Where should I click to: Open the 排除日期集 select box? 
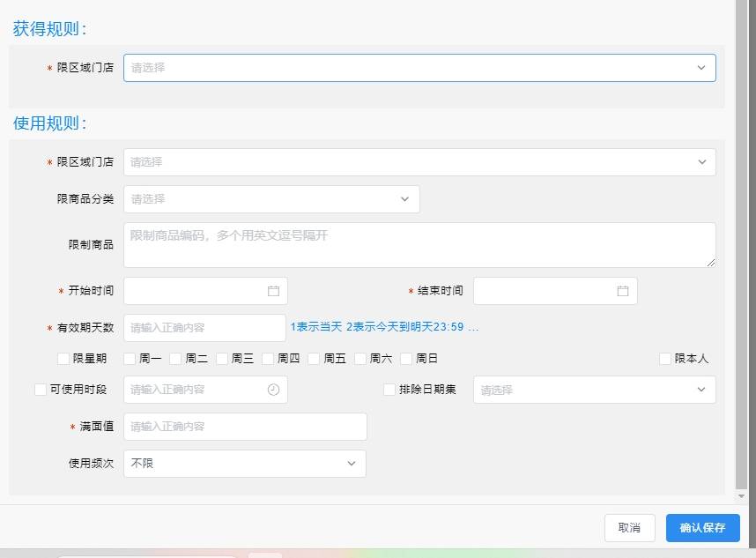click(595, 390)
